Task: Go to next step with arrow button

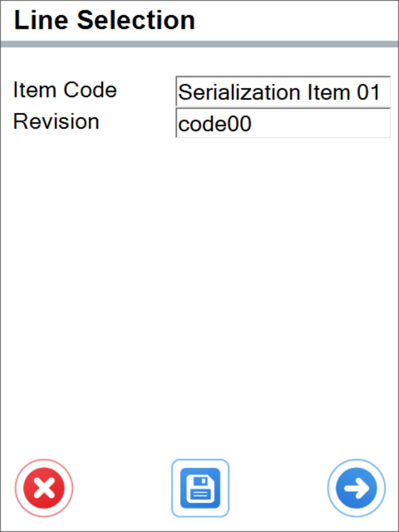Action: tap(356, 488)
